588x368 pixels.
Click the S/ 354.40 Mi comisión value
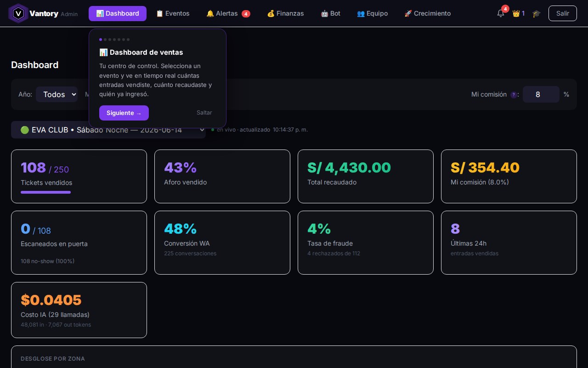click(x=485, y=167)
